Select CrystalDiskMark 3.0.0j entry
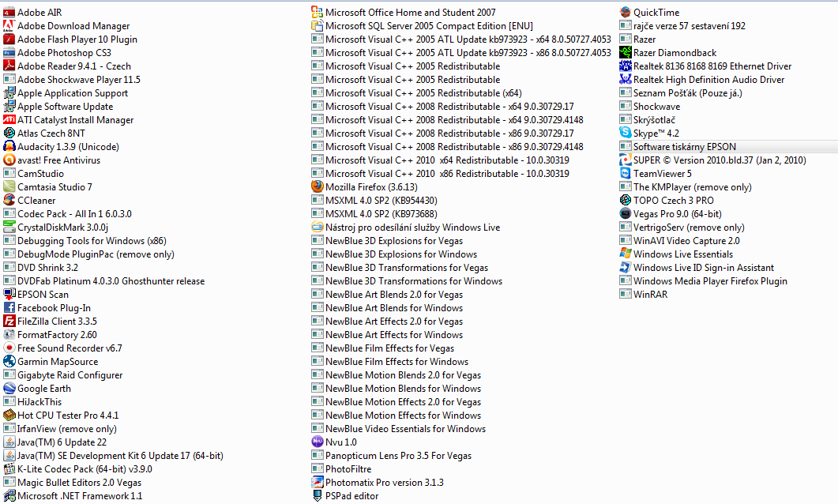Viewport: 838px width, 504px height. (55, 228)
